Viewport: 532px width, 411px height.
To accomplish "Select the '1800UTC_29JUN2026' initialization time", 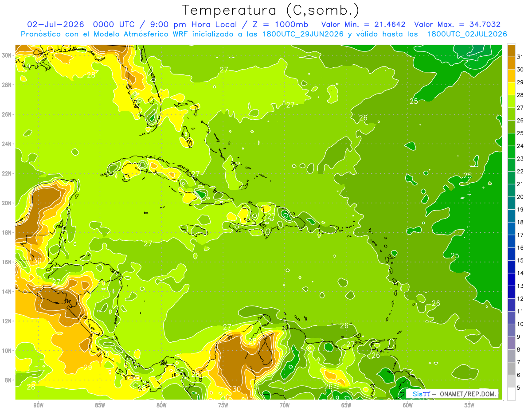I will 303,34.
